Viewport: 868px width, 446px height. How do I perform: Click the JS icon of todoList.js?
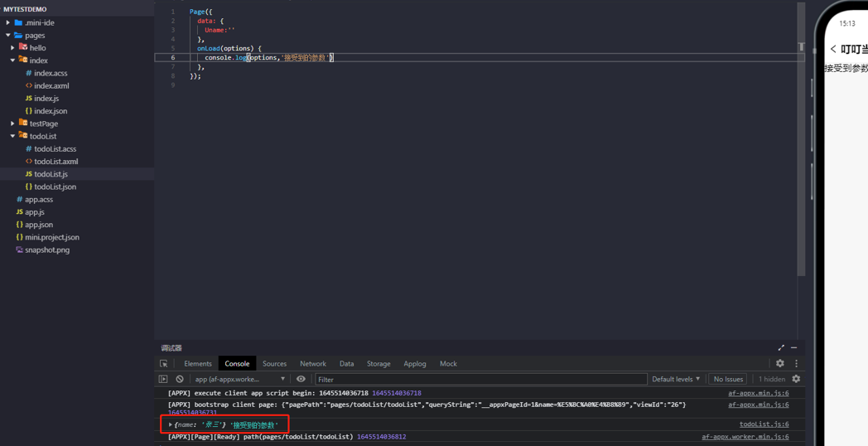click(29, 174)
